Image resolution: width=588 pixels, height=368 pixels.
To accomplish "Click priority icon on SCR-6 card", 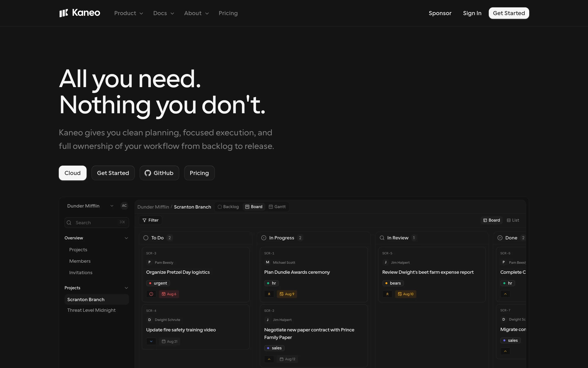I will click(x=505, y=294).
